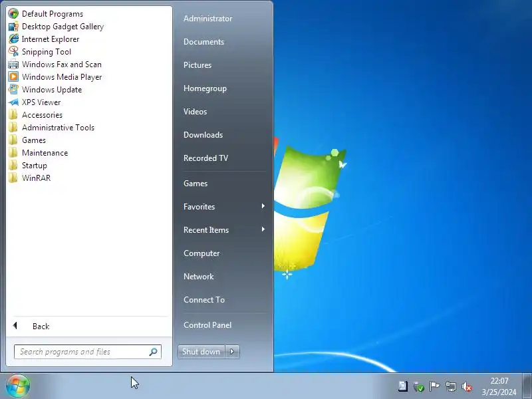The height and width of the screenshot is (399, 532).
Task: Click the Administrative Tools text
Action: point(58,128)
